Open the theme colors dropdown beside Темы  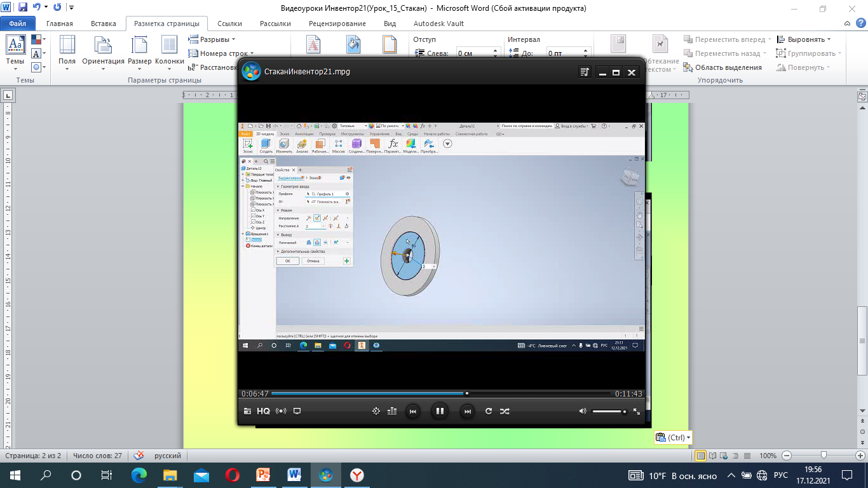click(x=37, y=40)
